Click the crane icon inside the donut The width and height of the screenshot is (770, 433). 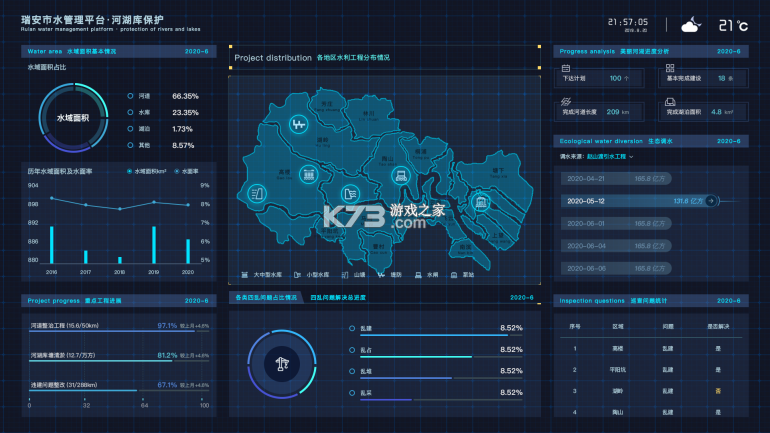tap(282, 364)
